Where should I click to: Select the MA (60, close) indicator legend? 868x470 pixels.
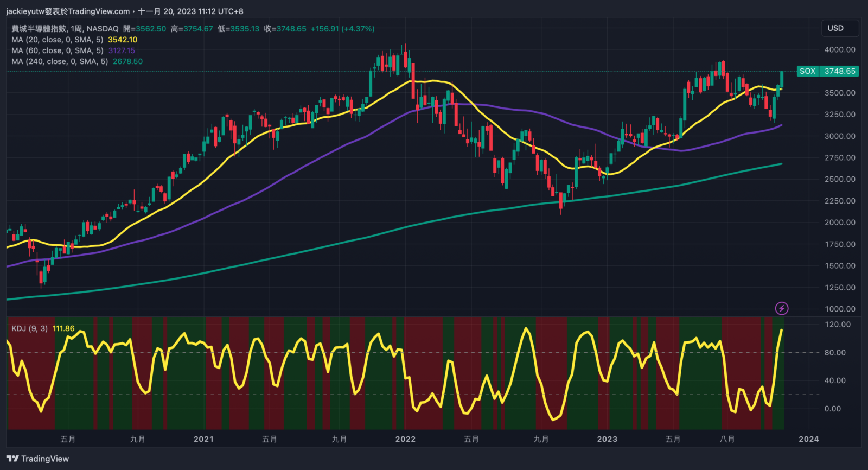pyautogui.click(x=57, y=50)
